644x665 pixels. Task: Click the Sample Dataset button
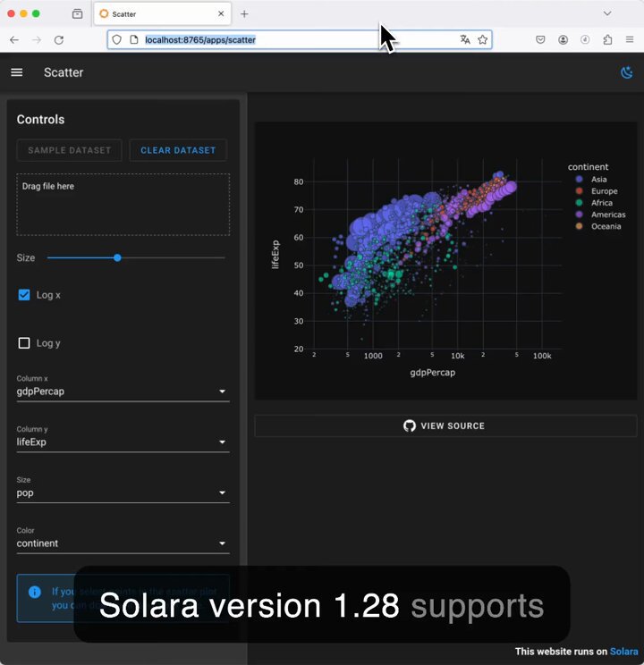click(70, 150)
